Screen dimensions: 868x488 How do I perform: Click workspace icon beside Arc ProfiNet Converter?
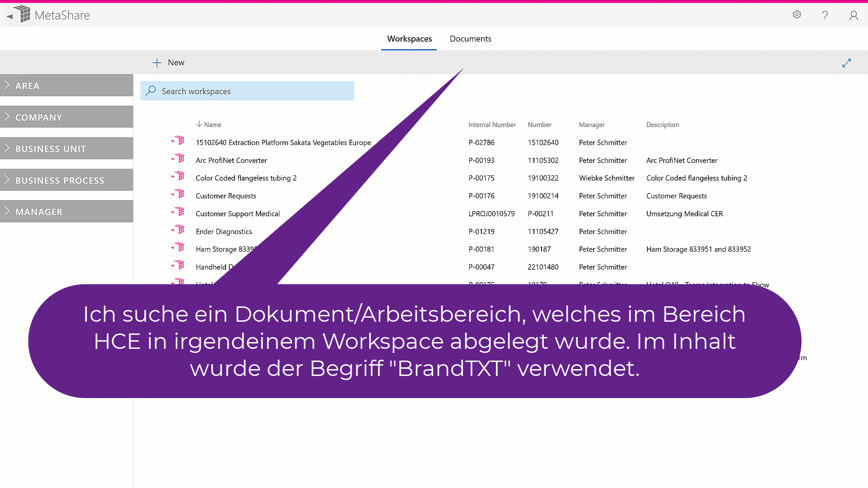pos(179,159)
